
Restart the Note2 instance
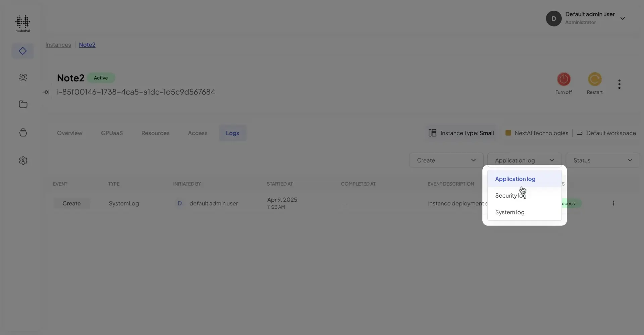tap(594, 79)
